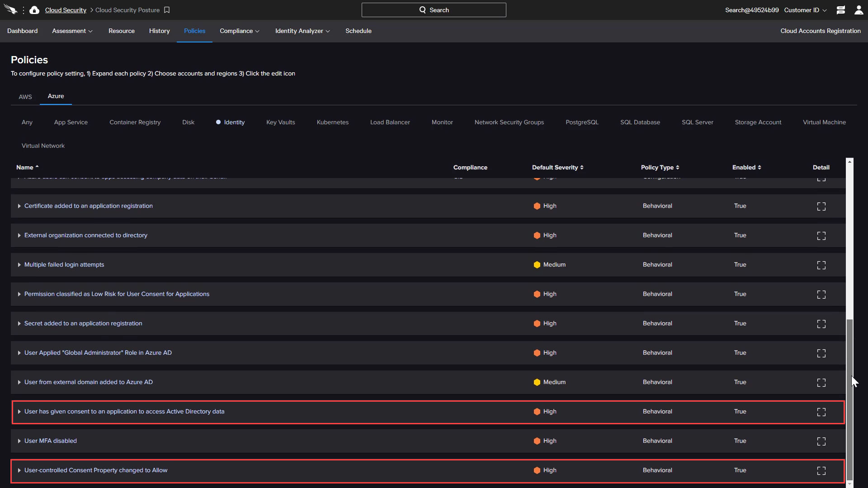This screenshot has height=488, width=868.
Task: Expand Secret added to application registration policy
Action: point(19,324)
